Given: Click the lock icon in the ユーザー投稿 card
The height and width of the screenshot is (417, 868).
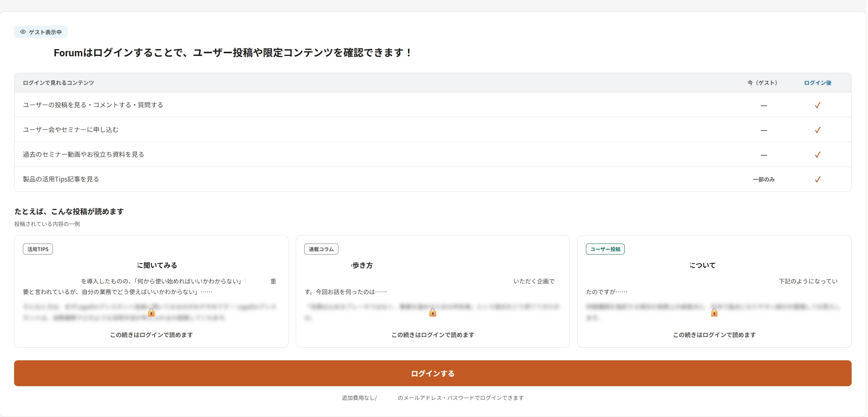Looking at the screenshot, I should tap(714, 312).
